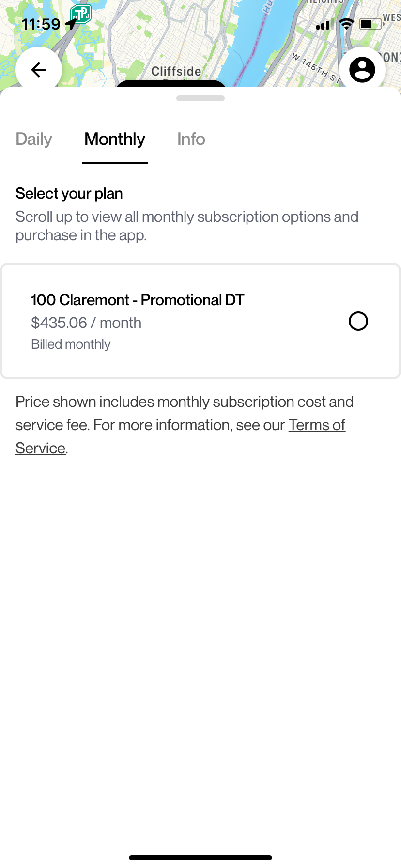This screenshot has height=868, width=401.
Task: Tap the sheet drag handle
Action: [200, 98]
